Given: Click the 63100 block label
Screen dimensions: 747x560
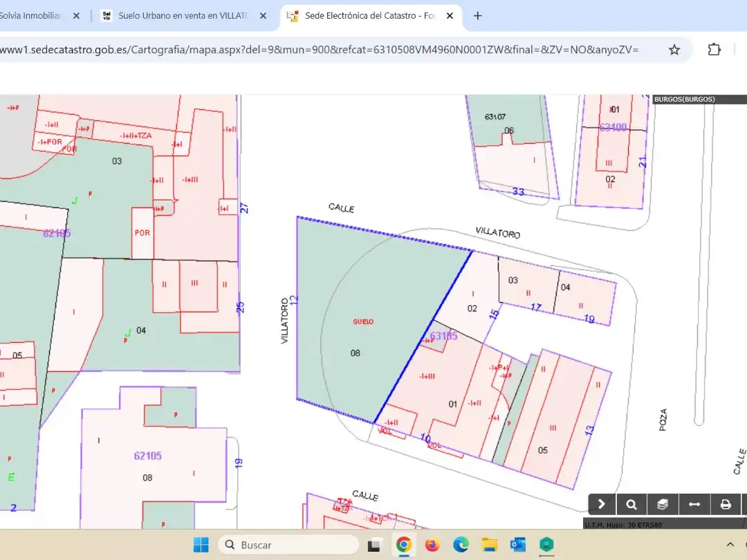Looking at the screenshot, I should tap(613, 128).
